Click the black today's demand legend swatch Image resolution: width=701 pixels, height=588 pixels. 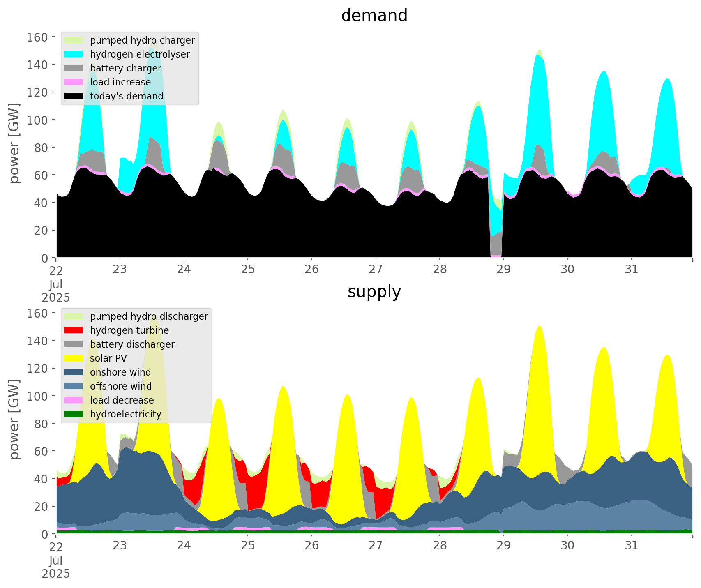[x=74, y=96]
